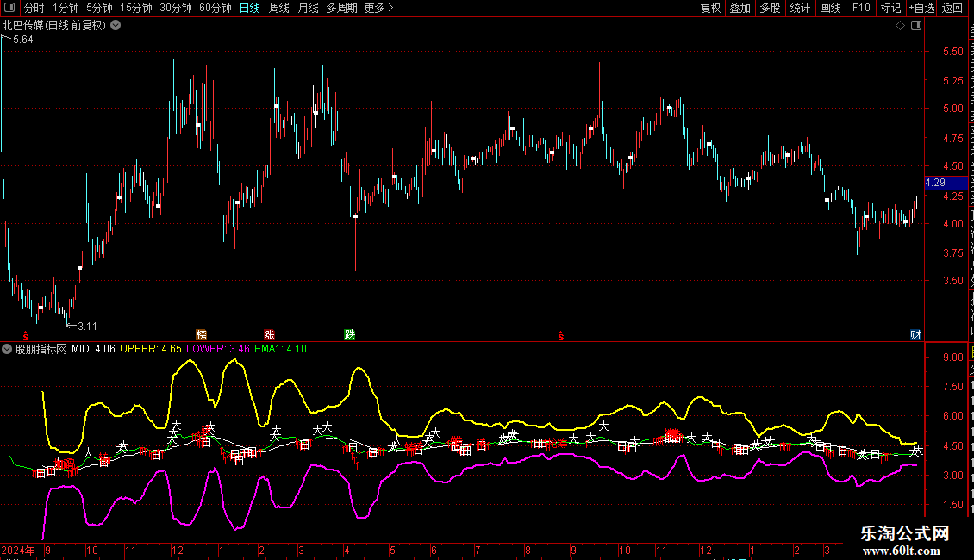
Task: Click the panel layout icon at top-left
Action: coord(9,8)
